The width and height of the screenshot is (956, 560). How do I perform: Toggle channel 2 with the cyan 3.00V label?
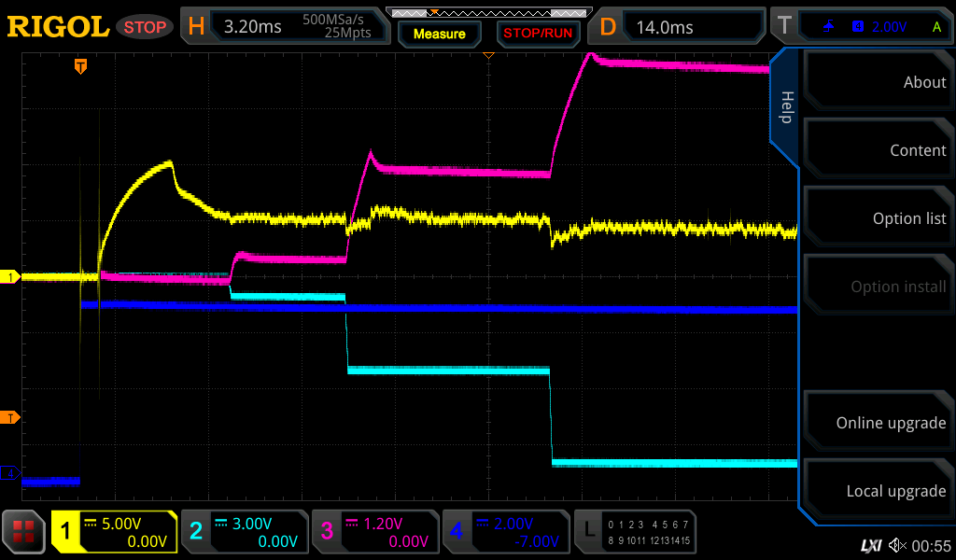pos(245,532)
